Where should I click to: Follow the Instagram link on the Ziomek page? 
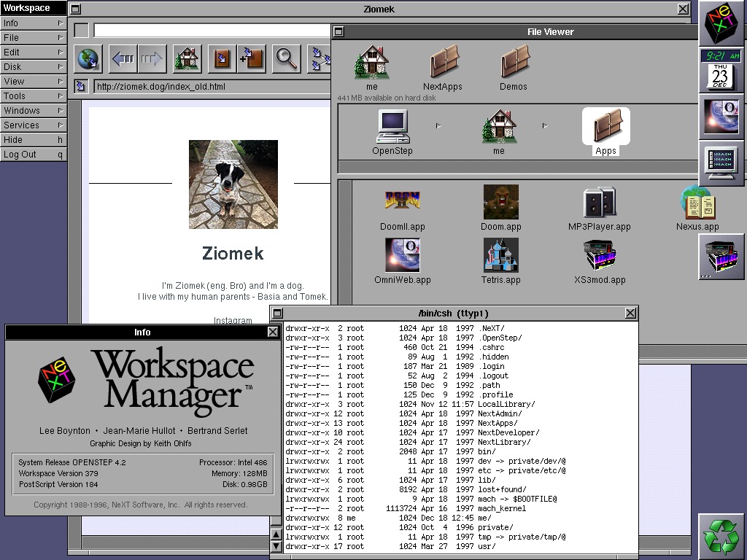[233, 321]
